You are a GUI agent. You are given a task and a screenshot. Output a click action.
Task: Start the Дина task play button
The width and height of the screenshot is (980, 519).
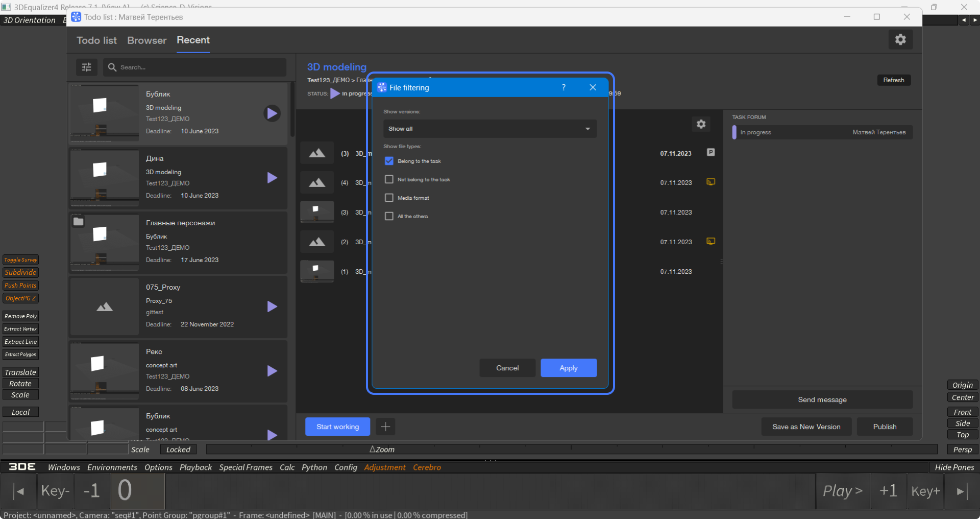(272, 177)
